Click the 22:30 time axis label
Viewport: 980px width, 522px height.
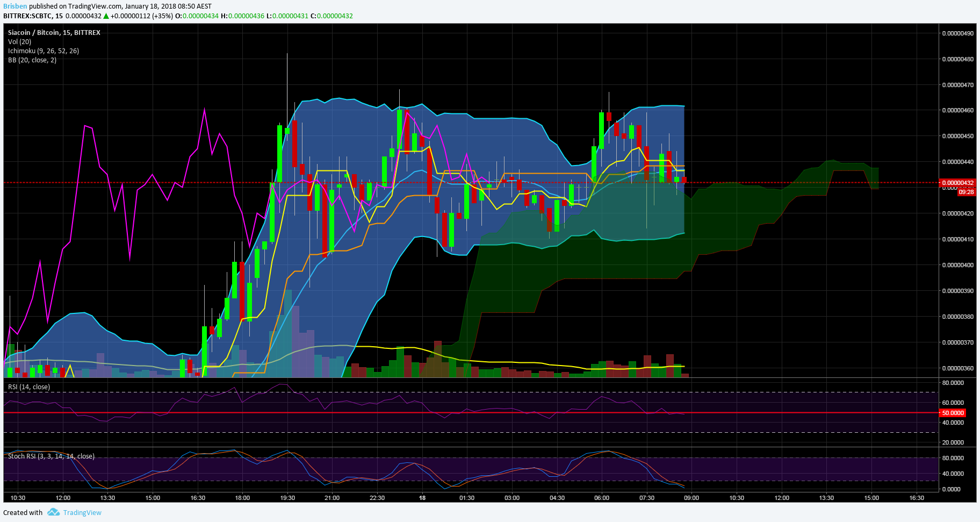[x=377, y=498]
